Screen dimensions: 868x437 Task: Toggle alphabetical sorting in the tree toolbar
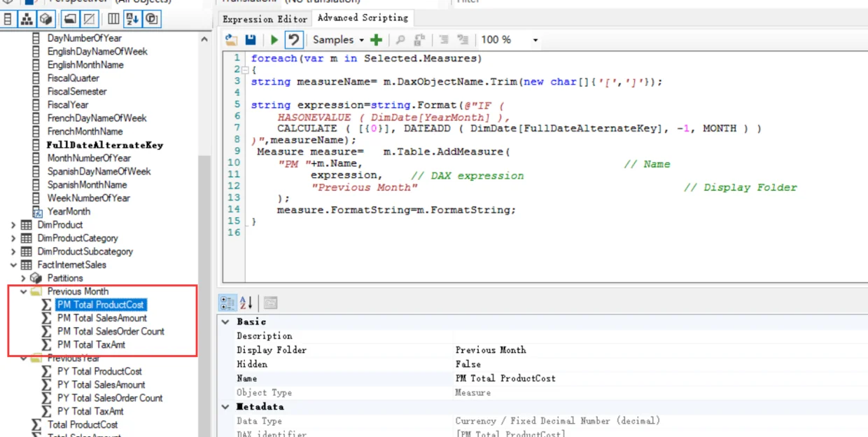[x=133, y=19]
